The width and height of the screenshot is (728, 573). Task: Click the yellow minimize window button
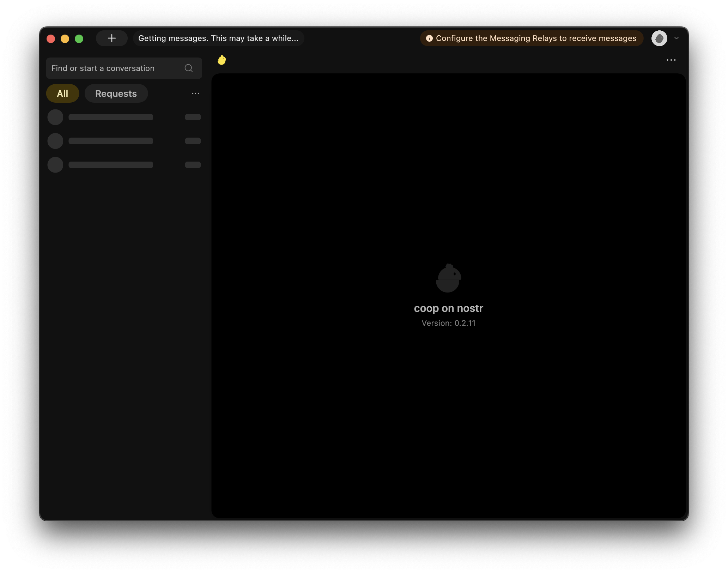coord(65,38)
